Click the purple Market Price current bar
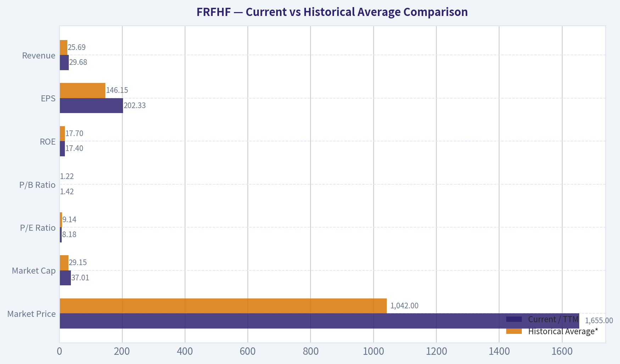The width and height of the screenshot is (620, 364). 319,321
